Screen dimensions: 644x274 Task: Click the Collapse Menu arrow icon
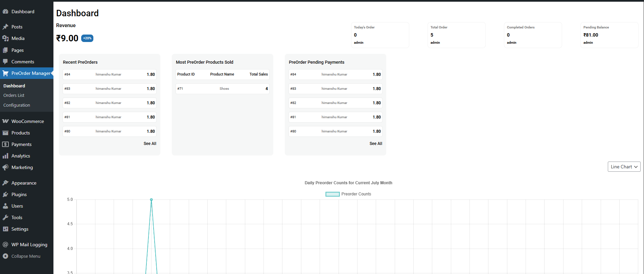(x=5, y=256)
